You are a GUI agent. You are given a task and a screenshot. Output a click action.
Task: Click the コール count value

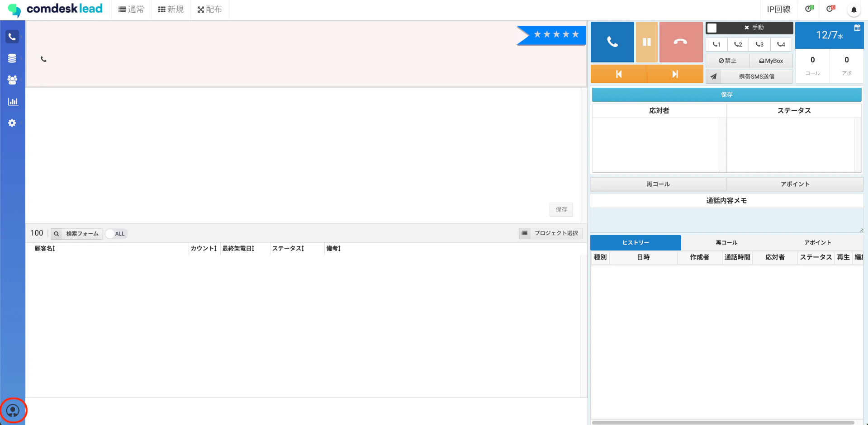pyautogui.click(x=813, y=60)
